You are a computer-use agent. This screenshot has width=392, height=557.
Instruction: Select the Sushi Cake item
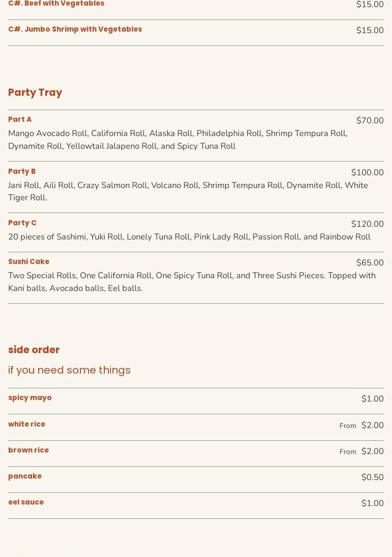pos(29,261)
